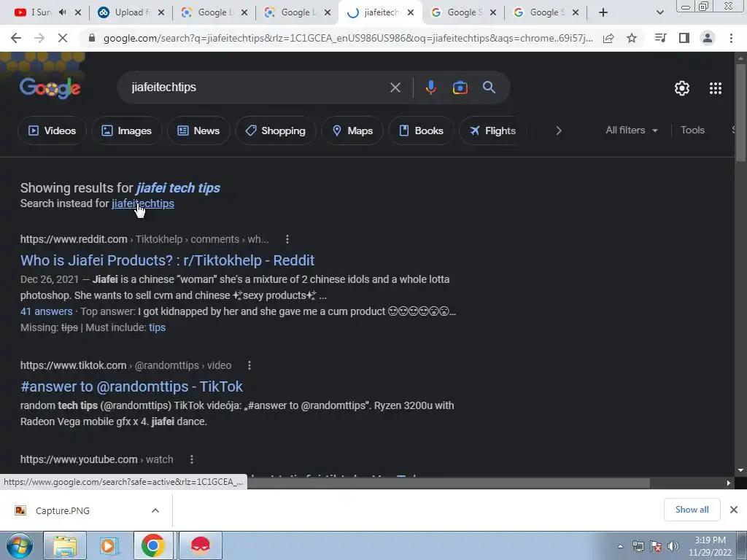Open Google quick settings gear

tap(682, 88)
